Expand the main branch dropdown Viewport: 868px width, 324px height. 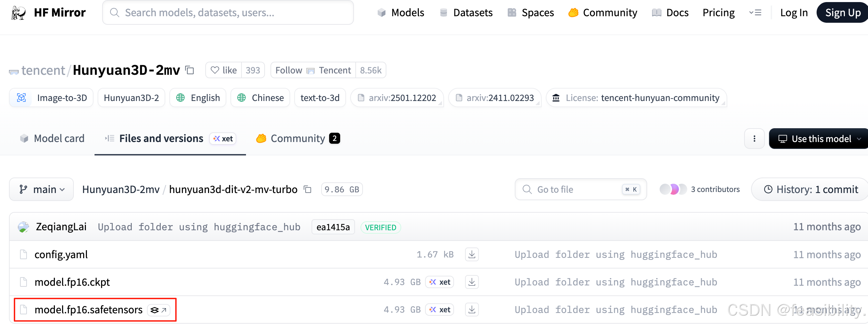41,189
